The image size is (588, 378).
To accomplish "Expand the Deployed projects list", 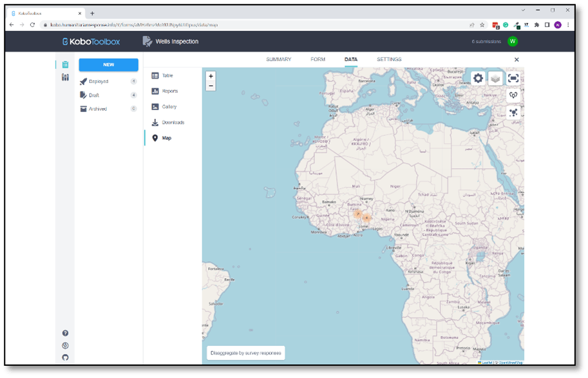I will pyautogui.click(x=99, y=82).
